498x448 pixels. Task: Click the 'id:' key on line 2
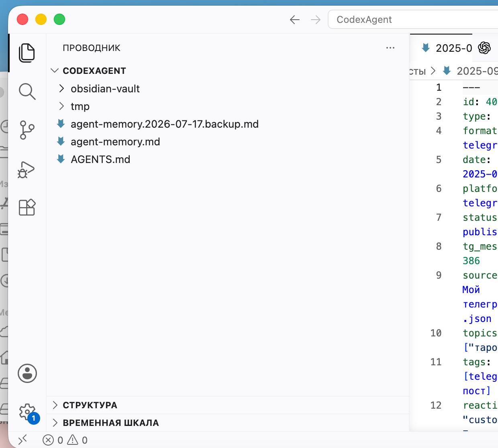[x=471, y=102]
